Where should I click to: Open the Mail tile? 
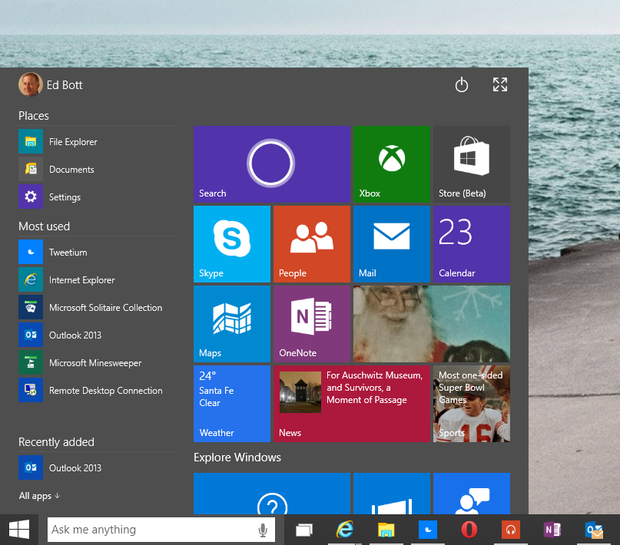(x=390, y=244)
